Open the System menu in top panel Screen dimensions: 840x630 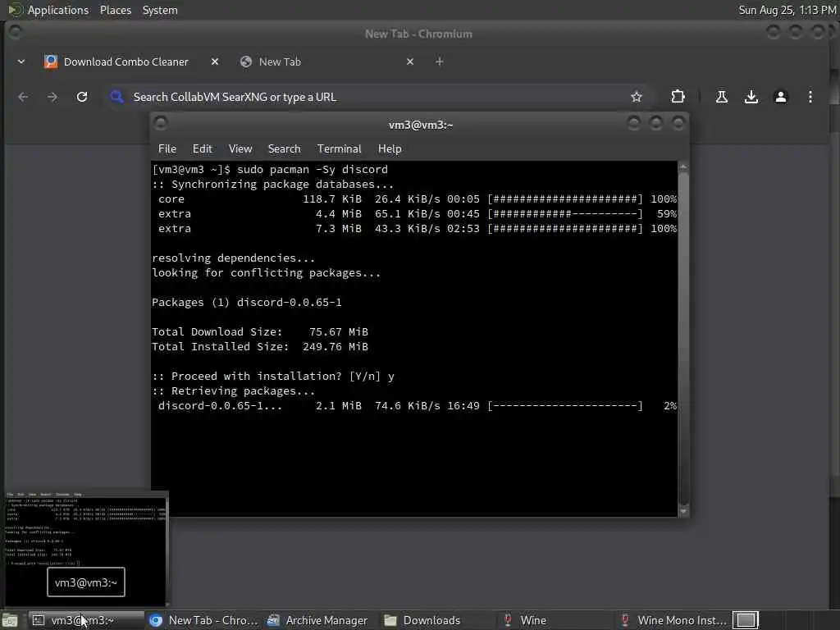click(160, 10)
